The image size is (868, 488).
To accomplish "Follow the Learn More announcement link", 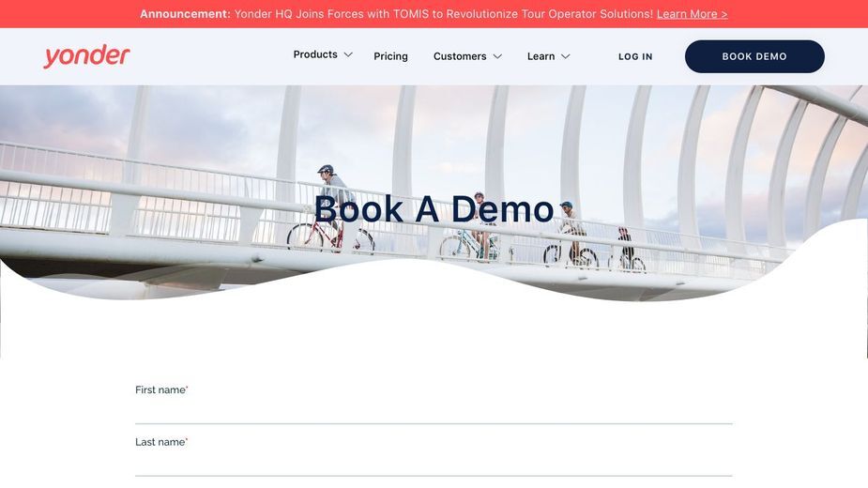I will tap(692, 14).
